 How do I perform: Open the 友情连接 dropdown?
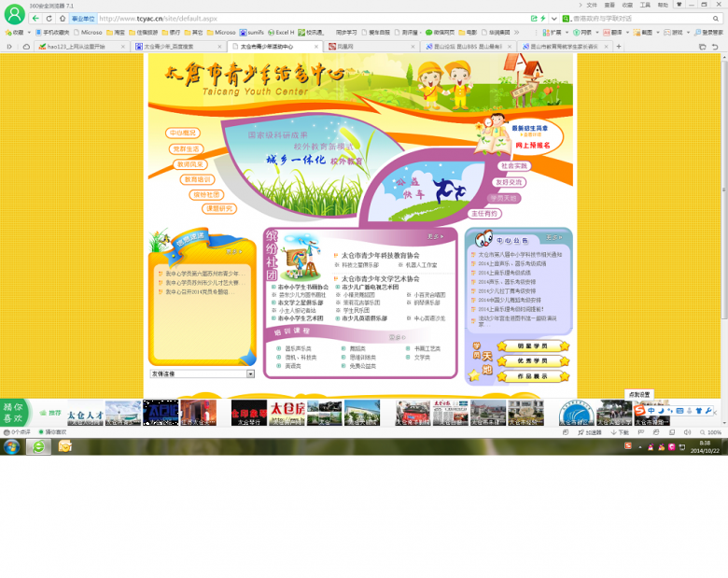pyautogui.click(x=203, y=374)
